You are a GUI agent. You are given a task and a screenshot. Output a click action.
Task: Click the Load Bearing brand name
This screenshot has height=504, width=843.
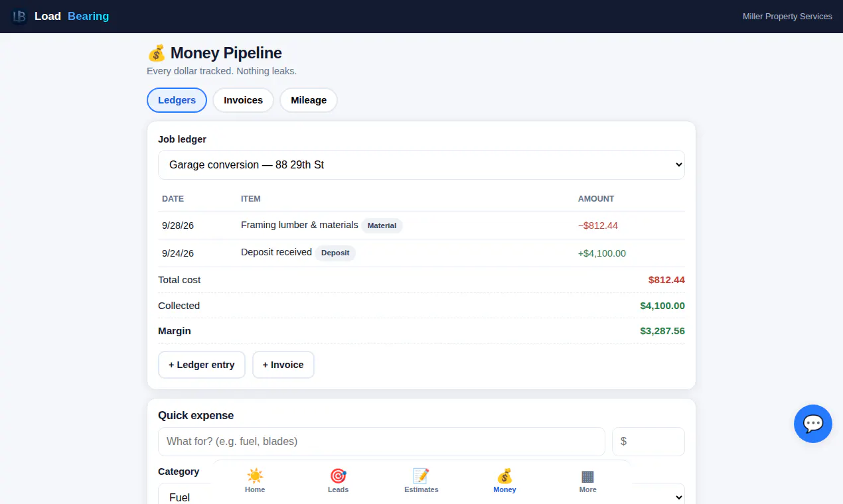pos(72,17)
